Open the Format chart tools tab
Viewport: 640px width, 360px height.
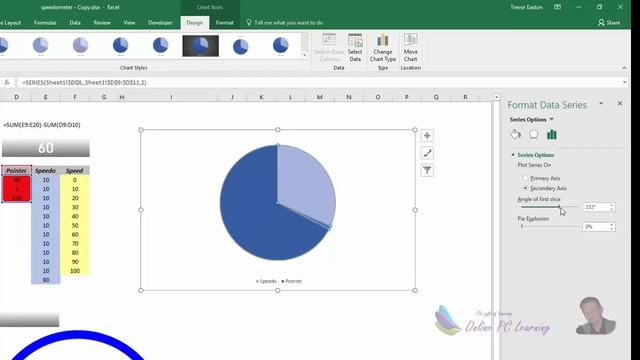coord(224,23)
